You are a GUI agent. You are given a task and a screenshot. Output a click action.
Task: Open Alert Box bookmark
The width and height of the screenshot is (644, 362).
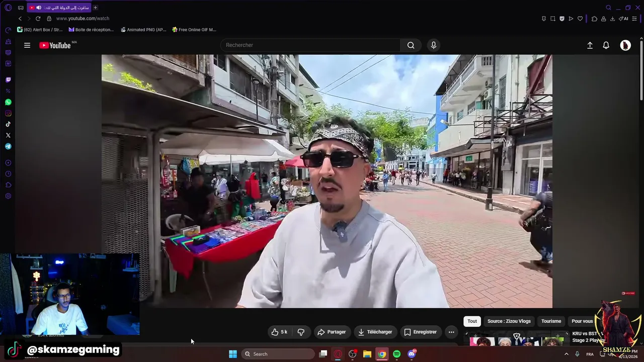pyautogui.click(x=40, y=30)
